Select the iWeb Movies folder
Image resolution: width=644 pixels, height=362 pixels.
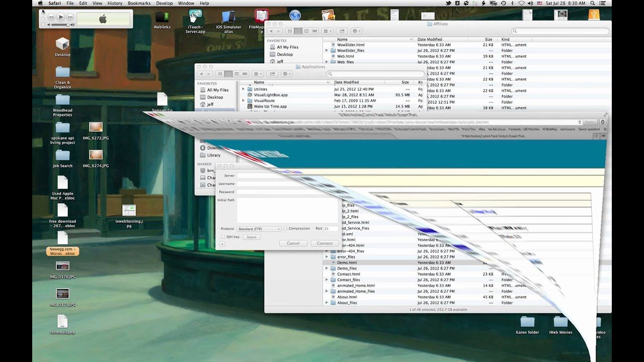click(x=560, y=325)
